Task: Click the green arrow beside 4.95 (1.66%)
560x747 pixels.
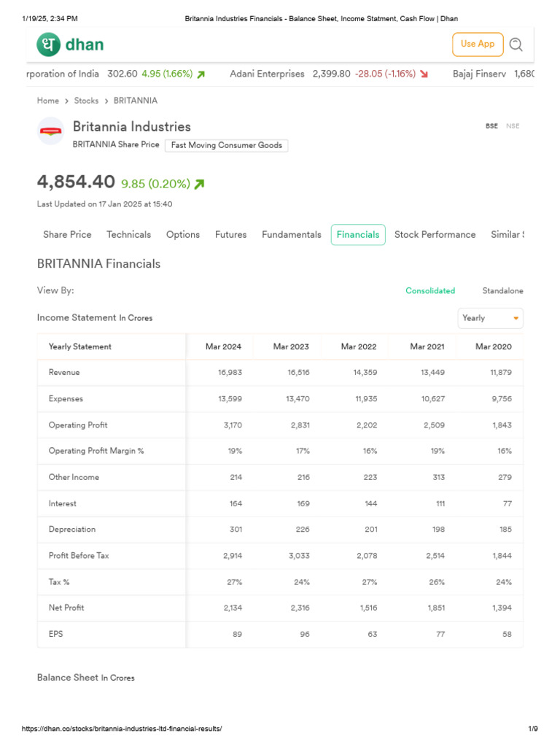Action: click(201, 74)
